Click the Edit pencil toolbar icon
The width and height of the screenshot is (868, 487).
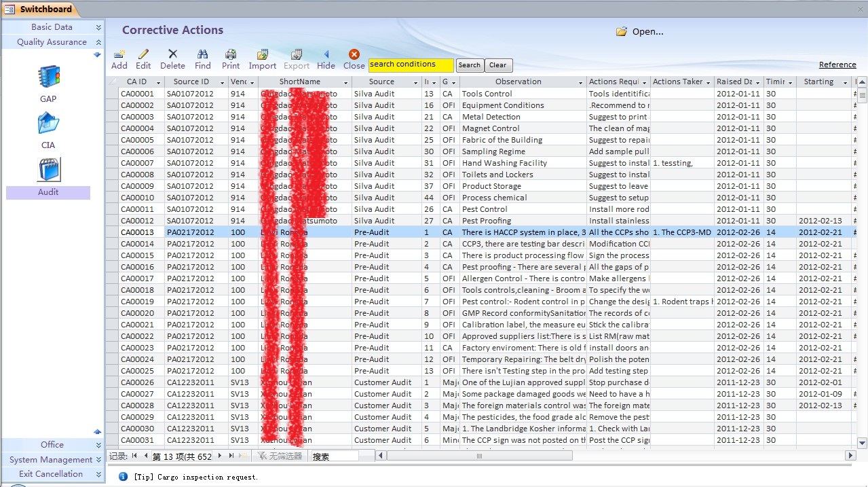click(x=143, y=54)
